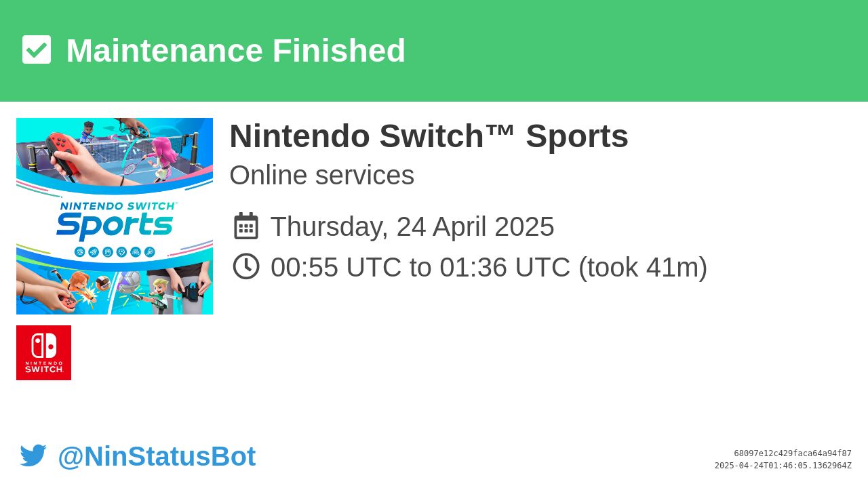
Task: Click the hash ID 68097e12c429faca64a94f87
Action: click(793, 453)
